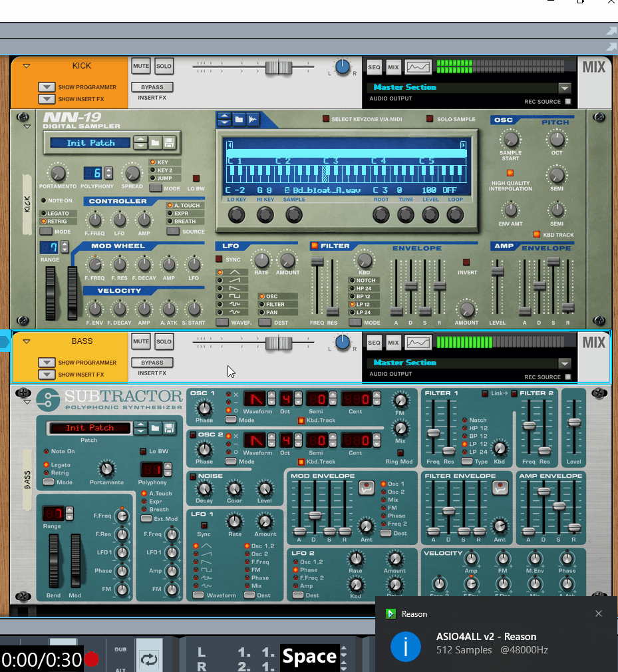Click the NN-19 LFO Rate knob

pyautogui.click(x=261, y=260)
